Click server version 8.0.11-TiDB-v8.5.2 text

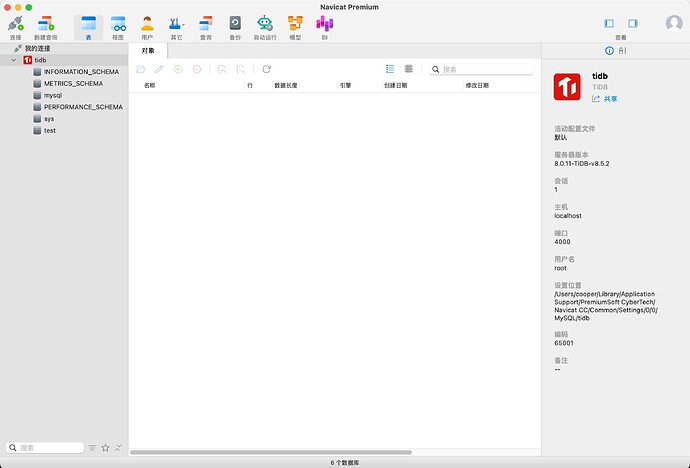coord(582,163)
